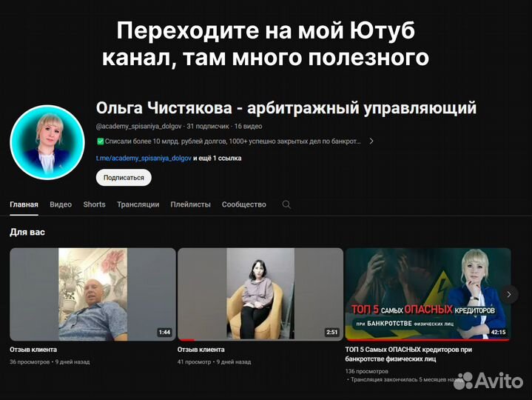Open the t.me/academy_spisaniya_dolgov link

(144, 159)
